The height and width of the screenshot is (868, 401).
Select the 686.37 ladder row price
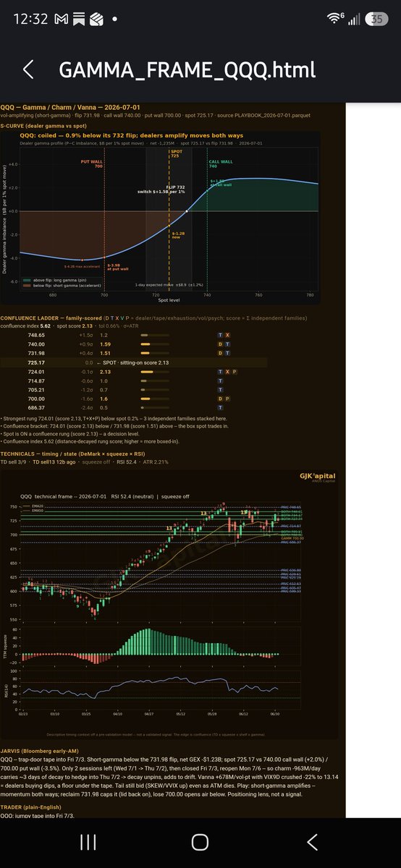35,407
